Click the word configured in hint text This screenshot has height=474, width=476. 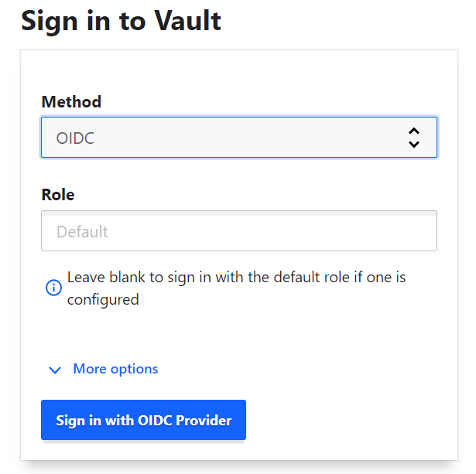tap(103, 300)
